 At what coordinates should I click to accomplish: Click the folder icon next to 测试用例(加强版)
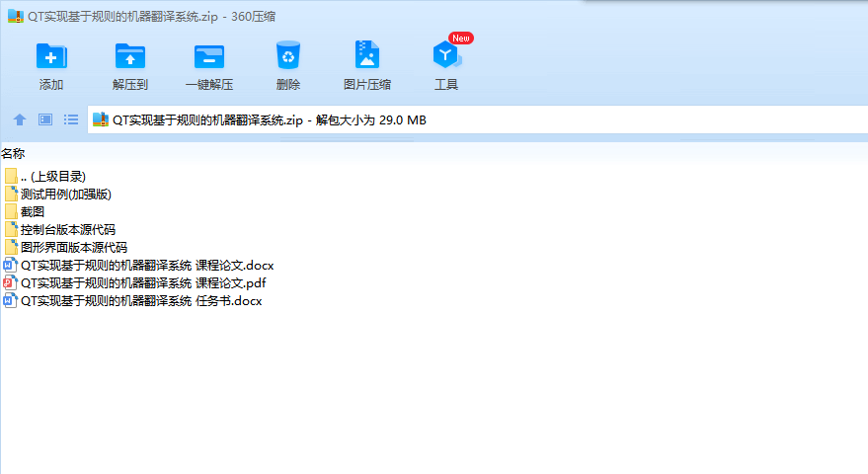click(x=11, y=195)
